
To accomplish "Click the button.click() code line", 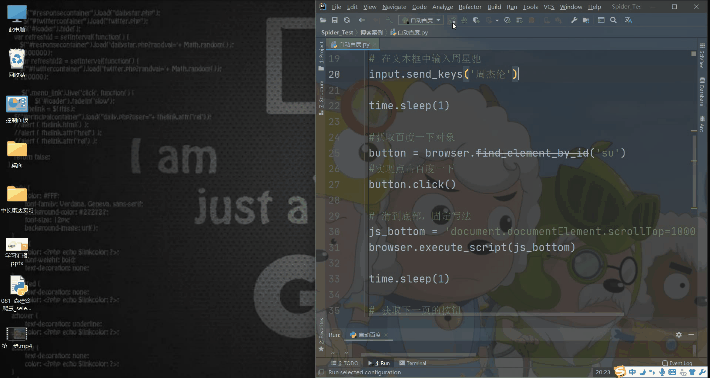I will click(413, 185).
